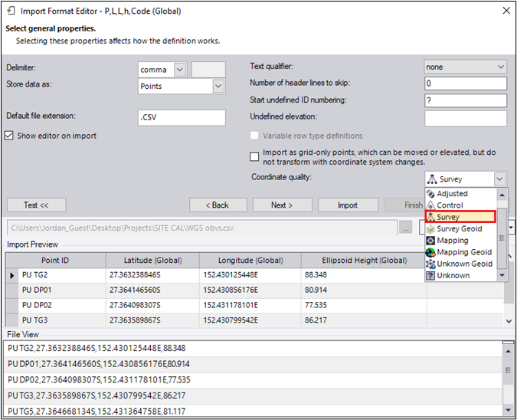Click the Latitude (Global) column header
Viewport: 517px width, 420px height.
(x=152, y=261)
